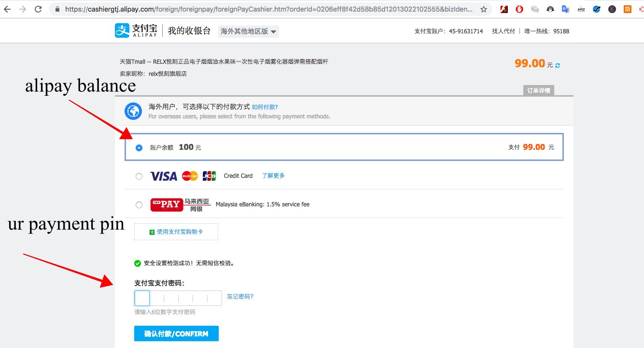Open the 海外其他地区版 region dropdown
Image resolution: width=644 pixels, height=348 pixels.
pos(248,31)
